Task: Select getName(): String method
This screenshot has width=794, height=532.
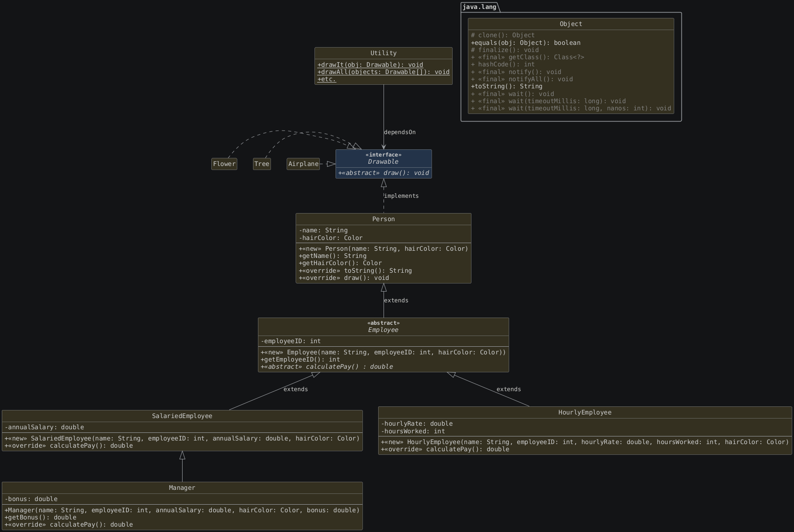Action: coord(332,256)
